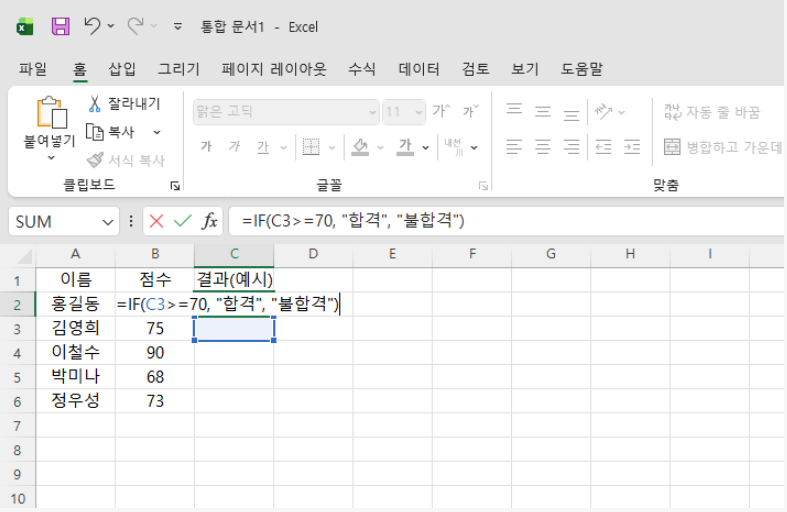787x512 pixels.
Task: Select column D header
Action: tap(312, 254)
